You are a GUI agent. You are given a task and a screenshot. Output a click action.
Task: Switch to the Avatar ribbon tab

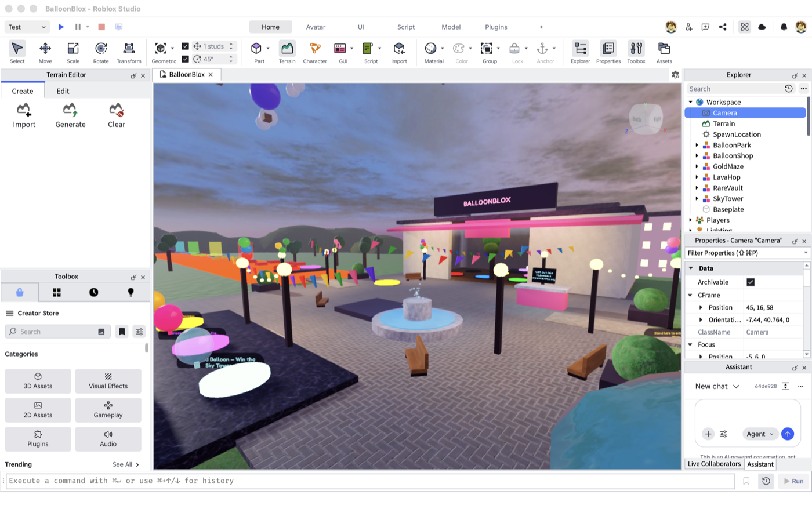pos(316,27)
